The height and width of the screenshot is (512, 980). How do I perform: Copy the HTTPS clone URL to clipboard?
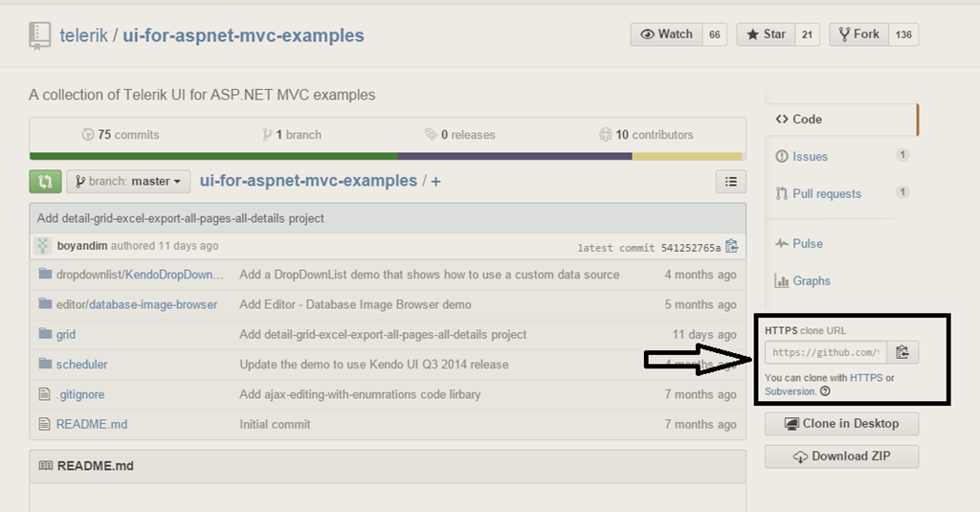coord(902,352)
